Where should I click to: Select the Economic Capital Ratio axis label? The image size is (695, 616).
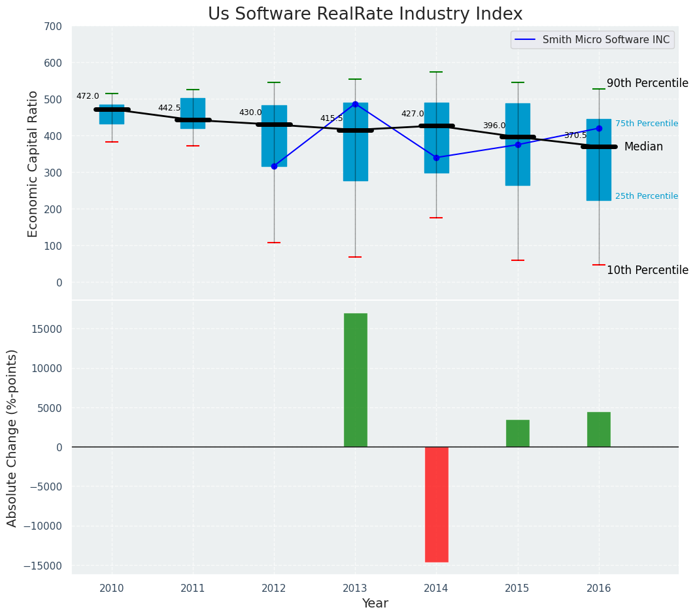tap(33, 163)
